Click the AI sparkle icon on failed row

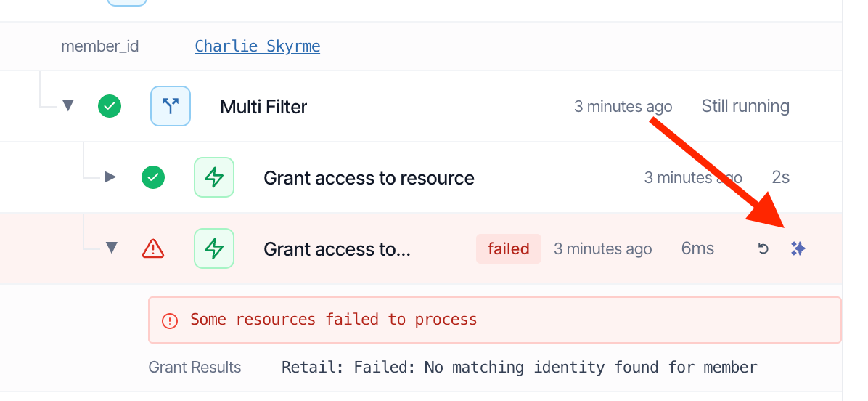(798, 248)
